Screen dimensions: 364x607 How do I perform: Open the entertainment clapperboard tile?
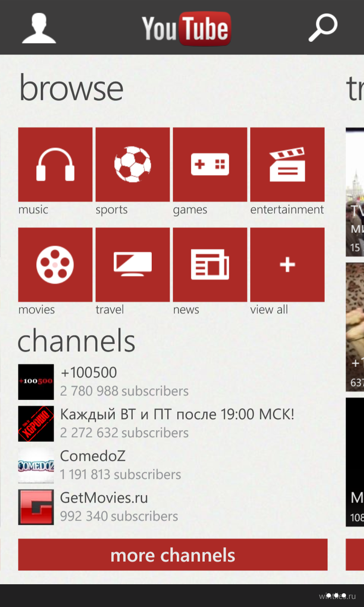pos(287,165)
